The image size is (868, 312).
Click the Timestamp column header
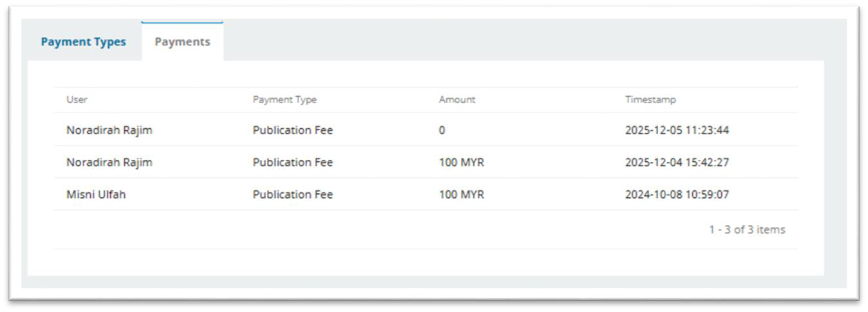point(650,100)
